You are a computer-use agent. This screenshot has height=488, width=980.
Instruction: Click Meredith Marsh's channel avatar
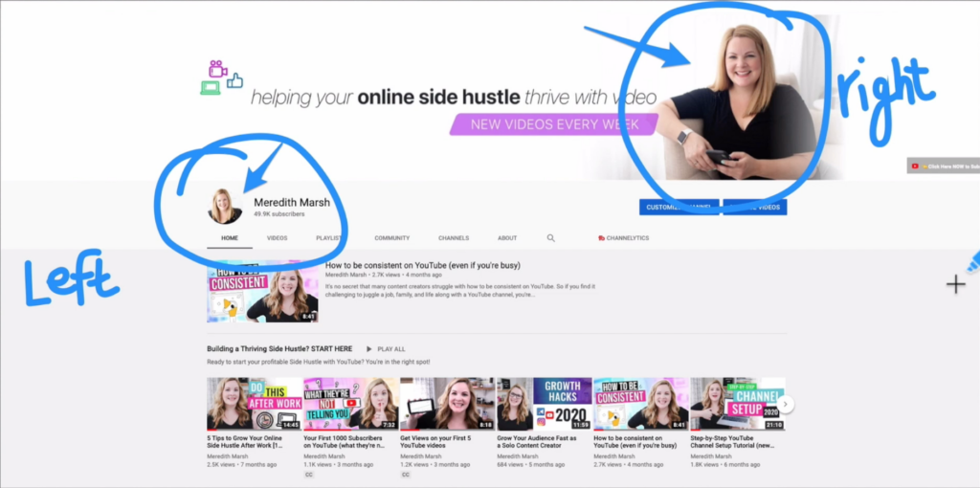coord(225,206)
